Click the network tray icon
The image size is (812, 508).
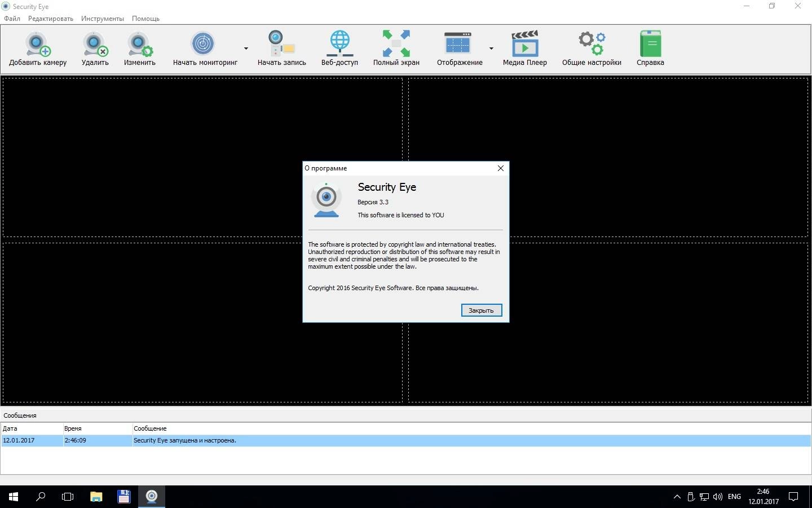coord(704,497)
